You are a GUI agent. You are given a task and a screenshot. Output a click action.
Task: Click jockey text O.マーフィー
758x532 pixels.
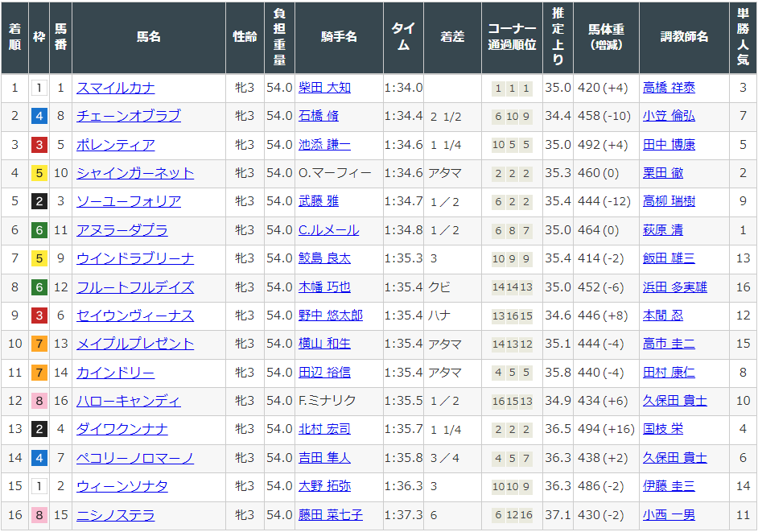point(335,173)
